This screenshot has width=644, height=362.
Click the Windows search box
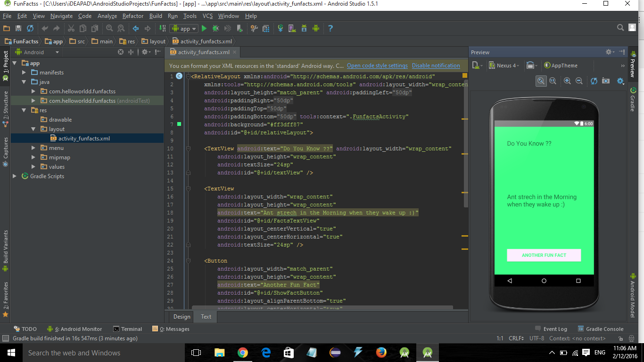point(103,353)
